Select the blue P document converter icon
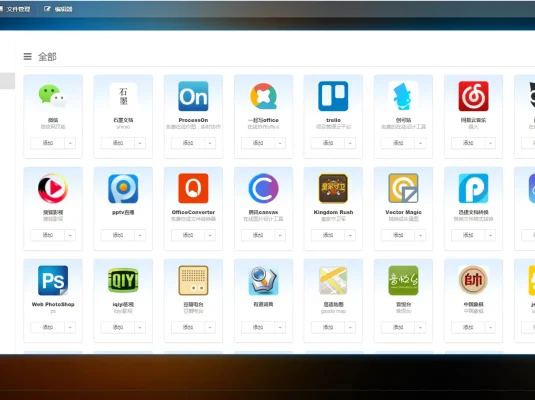The image size is (535, 400). (x=473, y=188)
